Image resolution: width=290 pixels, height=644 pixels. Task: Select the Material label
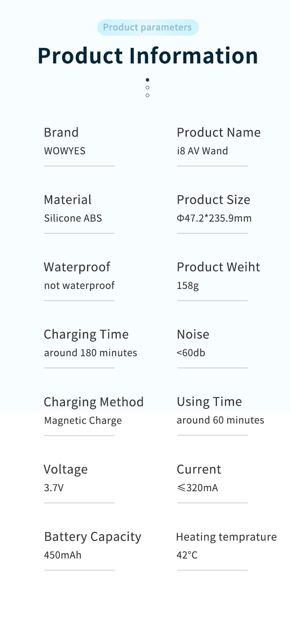pos(68,200)
